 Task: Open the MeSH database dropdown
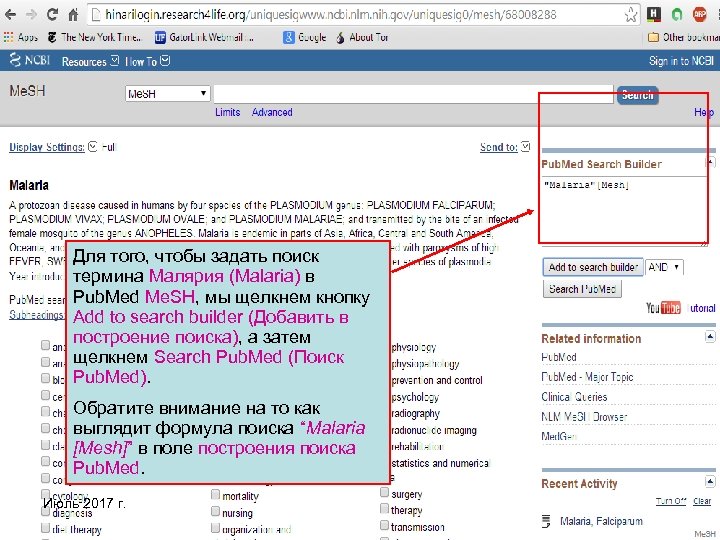coord(167,94)
